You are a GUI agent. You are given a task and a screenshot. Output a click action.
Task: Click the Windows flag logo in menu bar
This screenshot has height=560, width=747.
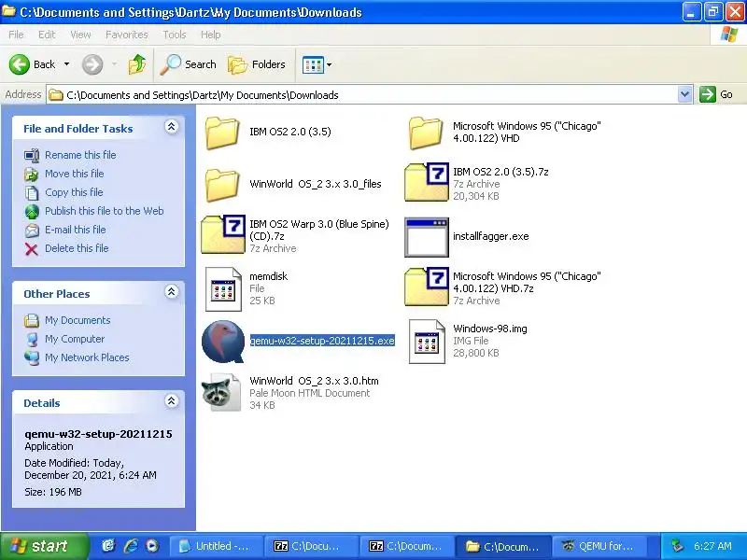click(x=728, y=35)
